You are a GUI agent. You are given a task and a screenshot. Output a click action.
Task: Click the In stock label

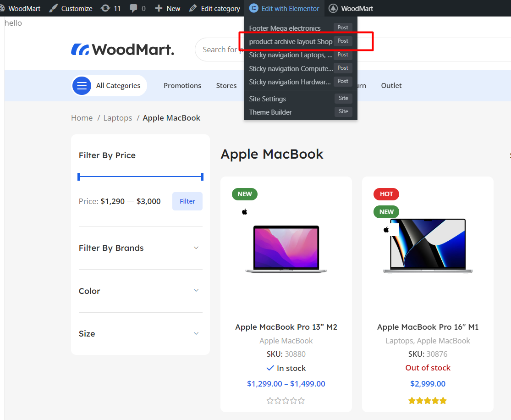click(286, 368)
